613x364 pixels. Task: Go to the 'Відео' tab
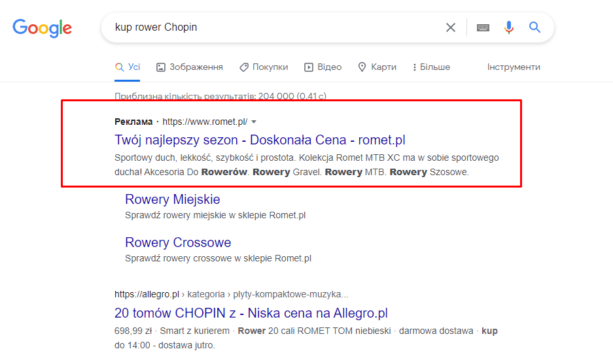[323, 67]
